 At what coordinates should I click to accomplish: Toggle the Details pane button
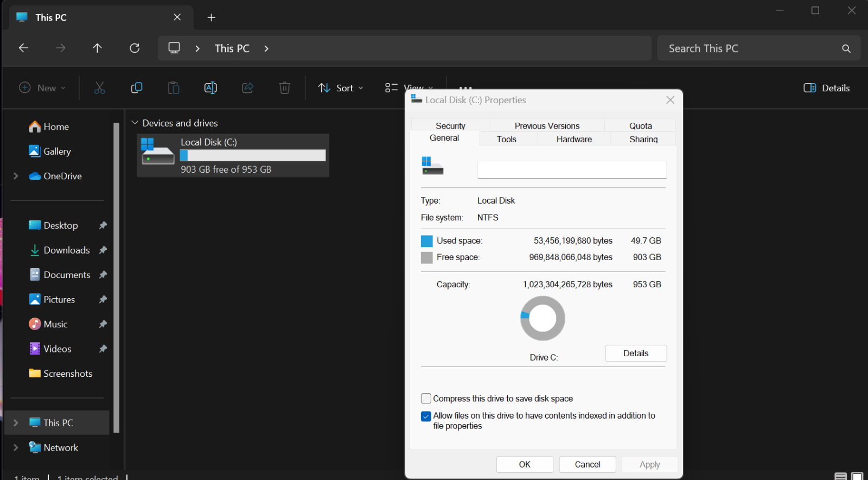827,88
